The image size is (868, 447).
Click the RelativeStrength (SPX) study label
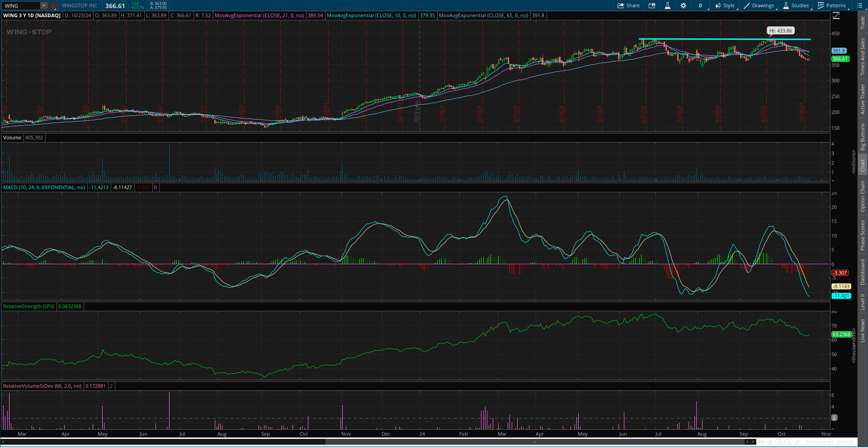click(x=28, y=306)
